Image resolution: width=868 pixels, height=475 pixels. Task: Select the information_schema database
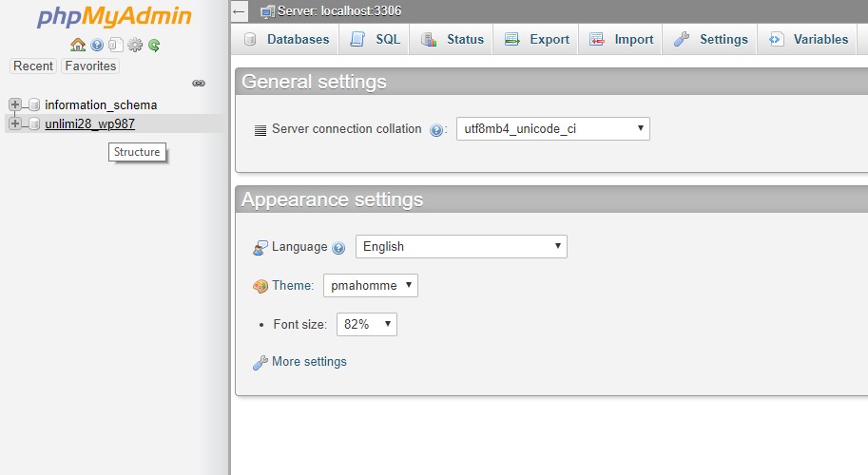(101, 104)
